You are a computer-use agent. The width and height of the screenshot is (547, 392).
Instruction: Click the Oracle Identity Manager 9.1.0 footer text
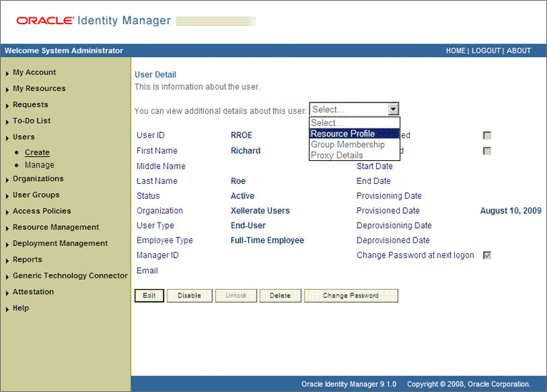349,384
